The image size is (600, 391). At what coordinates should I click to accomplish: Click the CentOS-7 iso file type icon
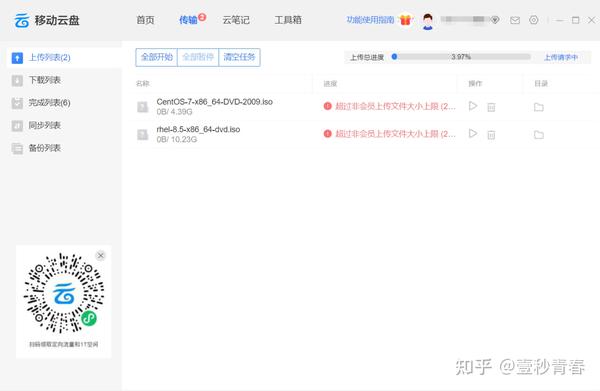[x=143, y=107]
